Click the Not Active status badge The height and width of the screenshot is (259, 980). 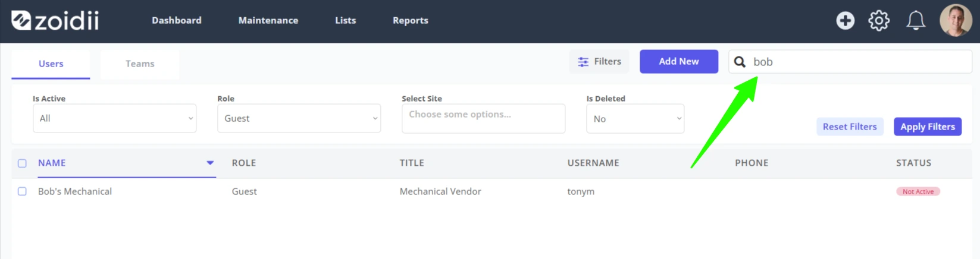918,191
